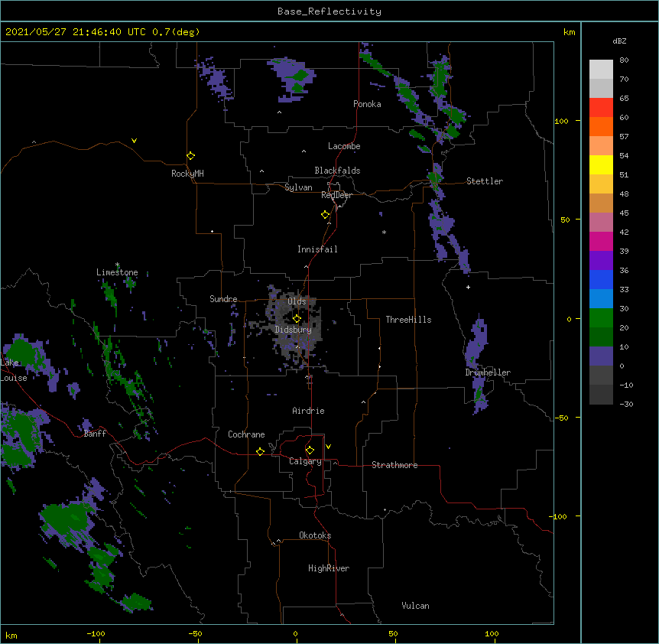
Task: Click the 50 tick on the bottom axis
Action: (393, 633)
